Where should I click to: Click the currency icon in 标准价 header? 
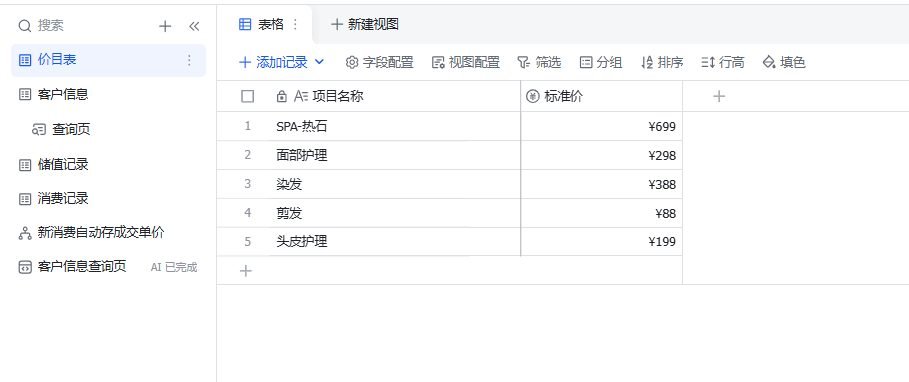[532, 97]
